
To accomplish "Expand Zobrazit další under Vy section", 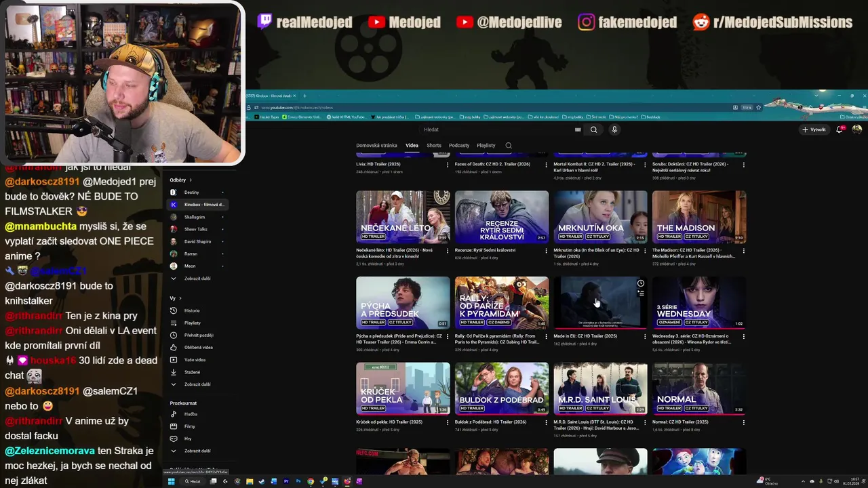I will click(197, 384).
